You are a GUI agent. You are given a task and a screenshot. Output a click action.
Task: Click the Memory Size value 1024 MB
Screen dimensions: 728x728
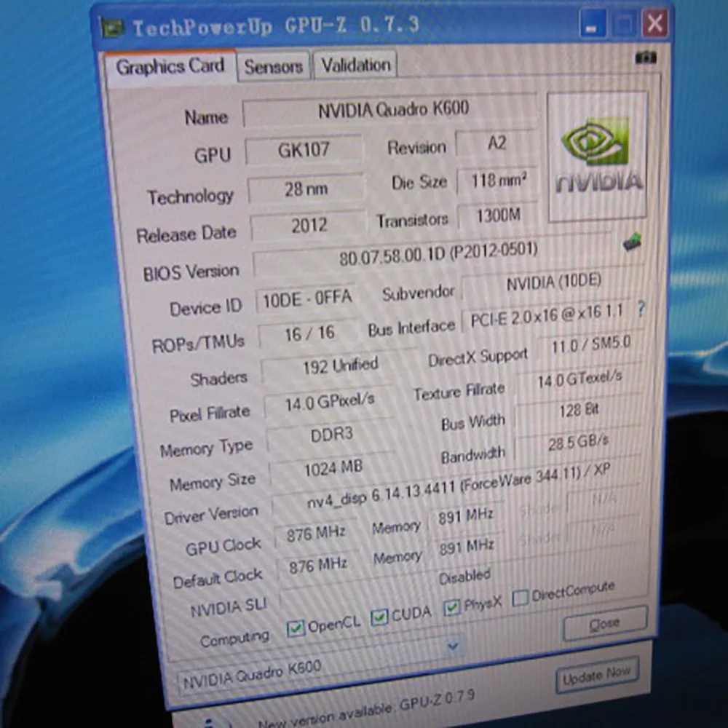(333, 468)
